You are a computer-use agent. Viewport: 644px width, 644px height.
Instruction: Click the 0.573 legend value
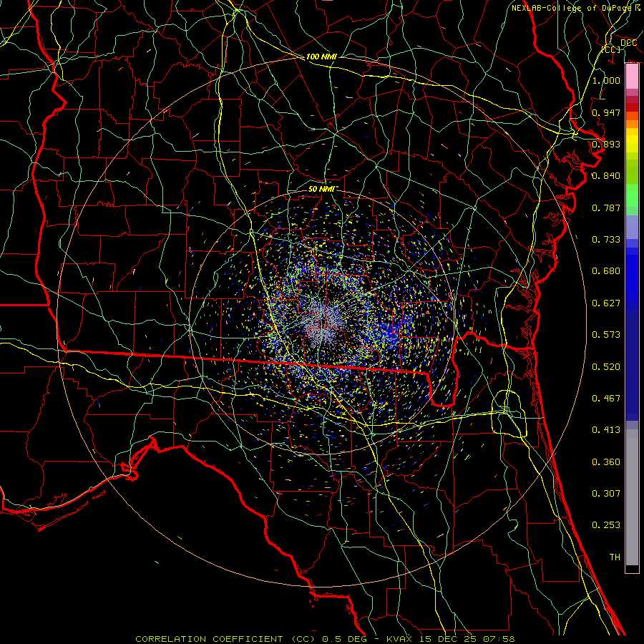606,335
